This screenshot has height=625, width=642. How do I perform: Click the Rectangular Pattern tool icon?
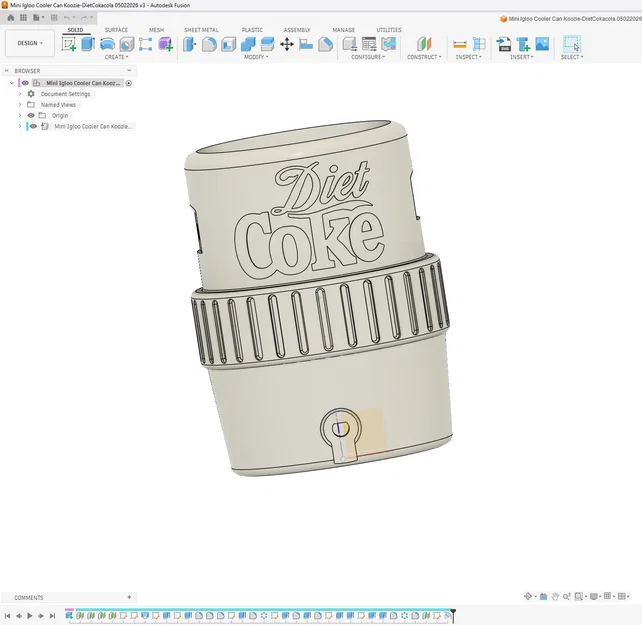(145, 44)
